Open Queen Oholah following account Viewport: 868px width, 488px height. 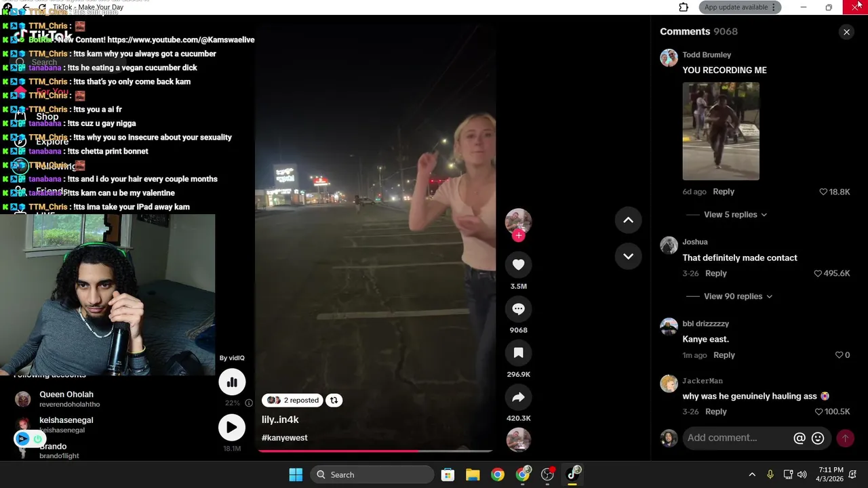click(66, 399)
